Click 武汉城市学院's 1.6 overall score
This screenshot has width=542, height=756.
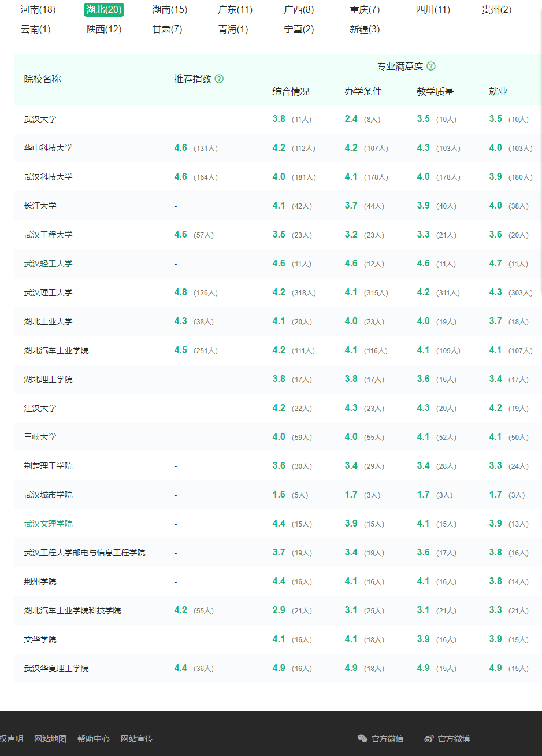(279, 495)
